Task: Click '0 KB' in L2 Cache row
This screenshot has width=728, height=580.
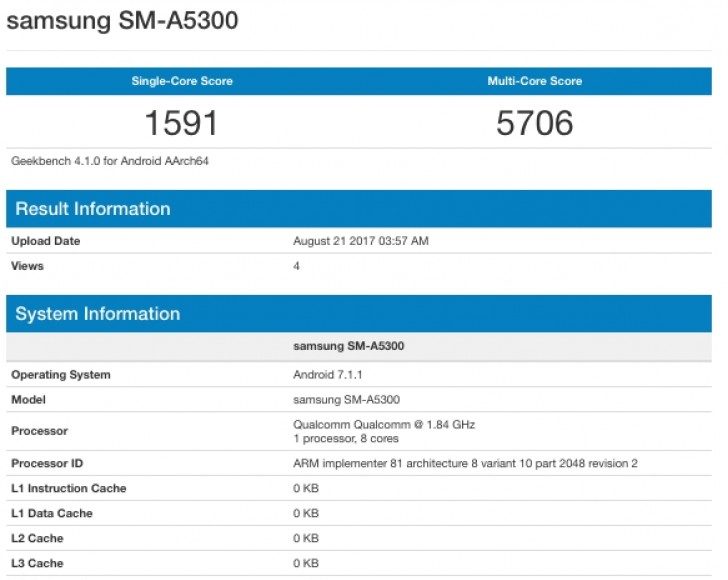Action: (306, 539)
